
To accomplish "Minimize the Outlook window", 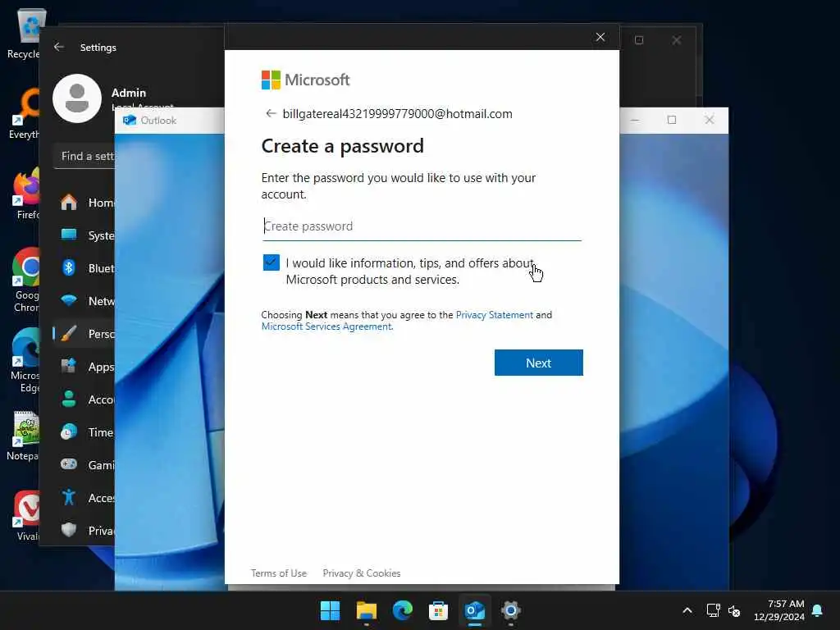I will coord(635,120).
